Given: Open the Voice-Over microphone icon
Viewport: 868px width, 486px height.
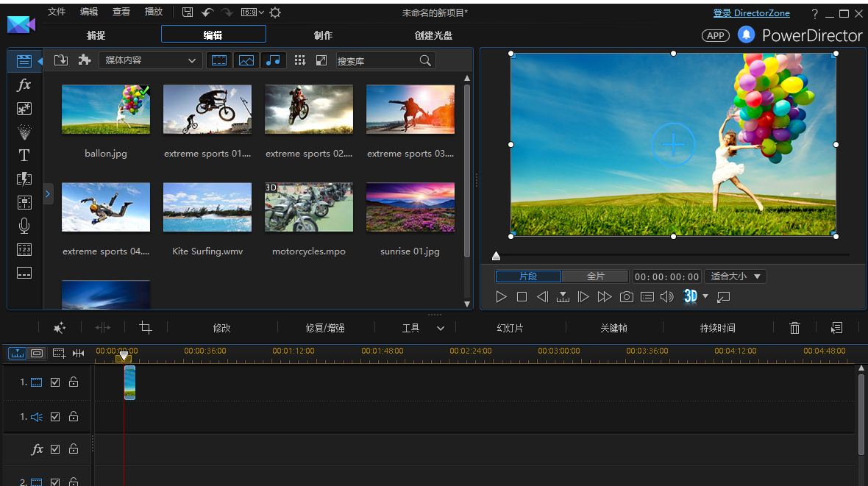Looking at the screenshot, I should tap(24, 226).
